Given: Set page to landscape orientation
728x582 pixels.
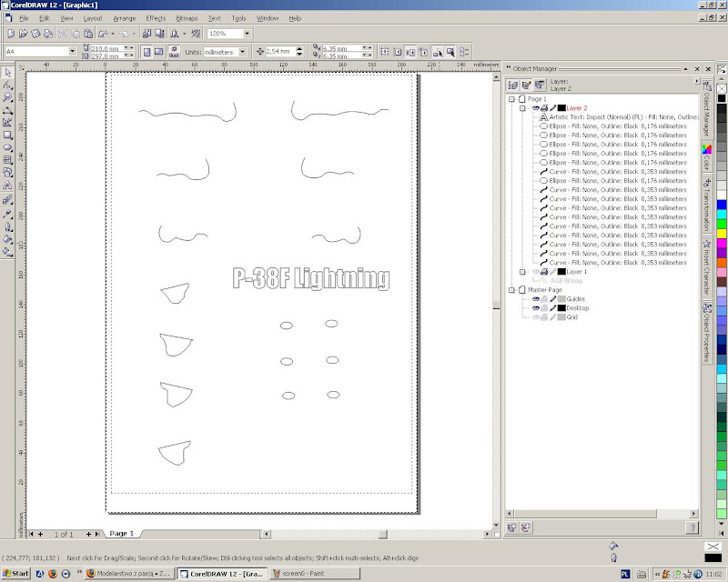Looking at the screenshot, I should [158, 52].
